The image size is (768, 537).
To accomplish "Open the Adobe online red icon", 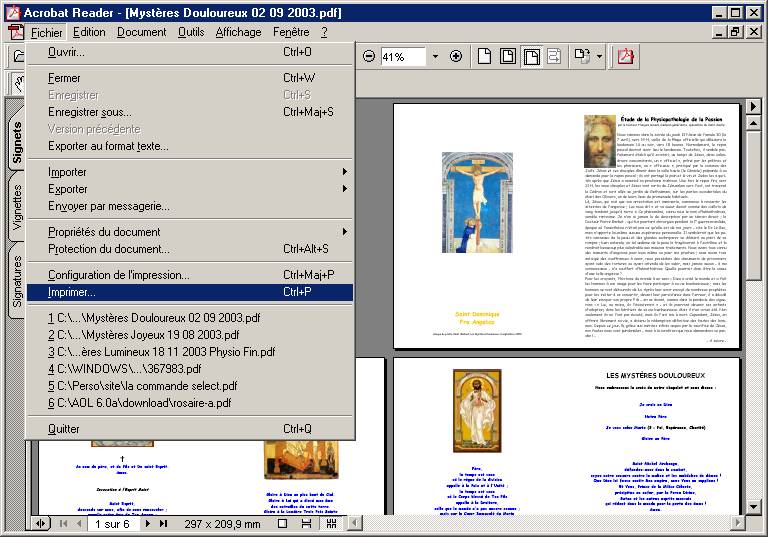I will tap(625, 56).
